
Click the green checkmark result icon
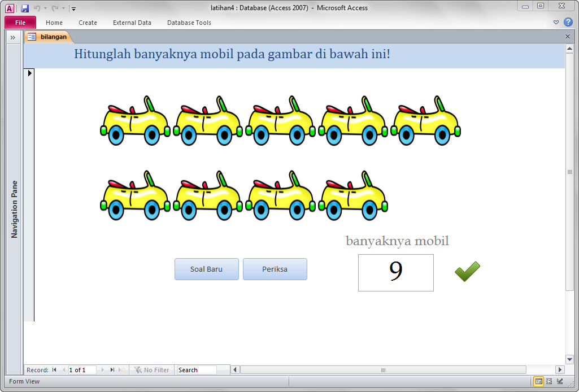(x=467, y=272)
